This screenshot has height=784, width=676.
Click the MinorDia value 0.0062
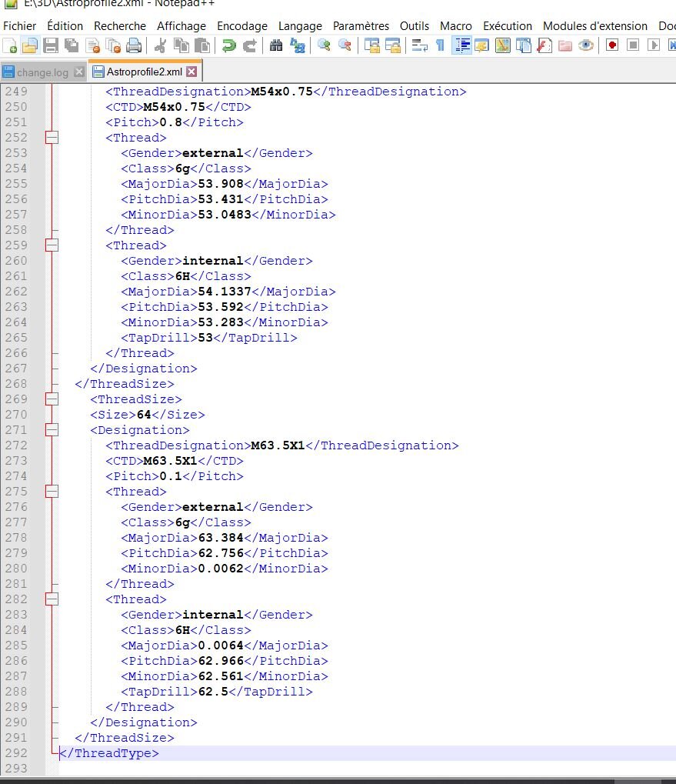click(221, 569)
